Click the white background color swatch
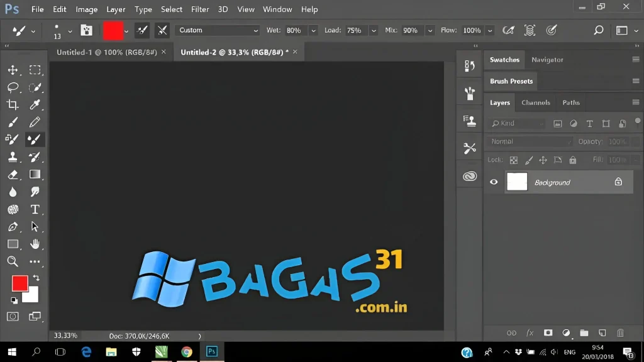This screenshot has height=362, width=644. pos(32,297)
